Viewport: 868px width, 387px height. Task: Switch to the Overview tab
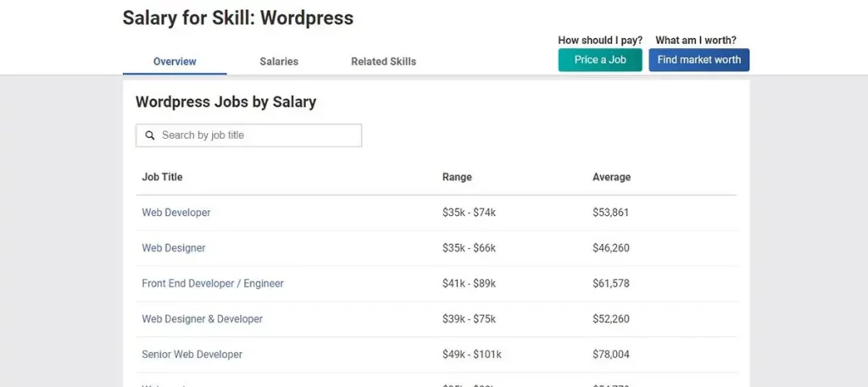[x=175, y=62]
